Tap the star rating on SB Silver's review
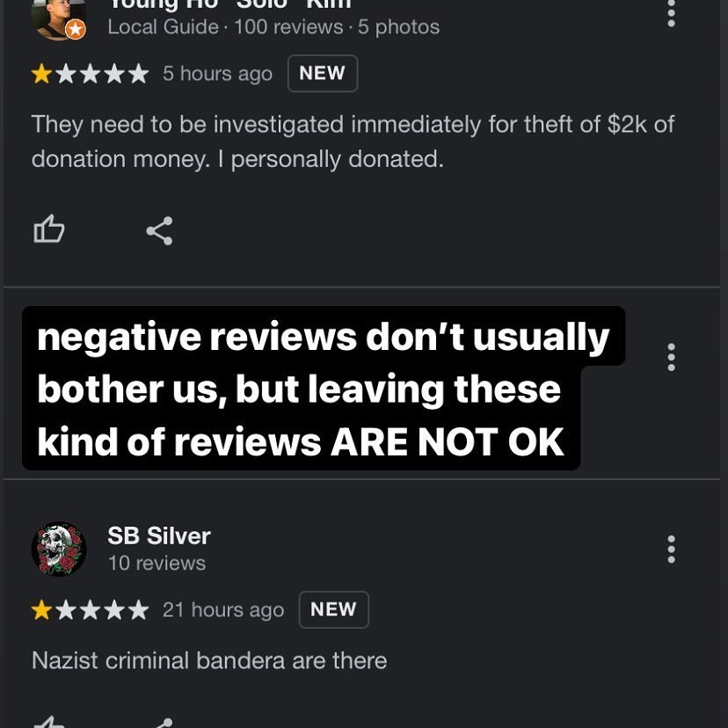728x728 pixels. (90, 610)
